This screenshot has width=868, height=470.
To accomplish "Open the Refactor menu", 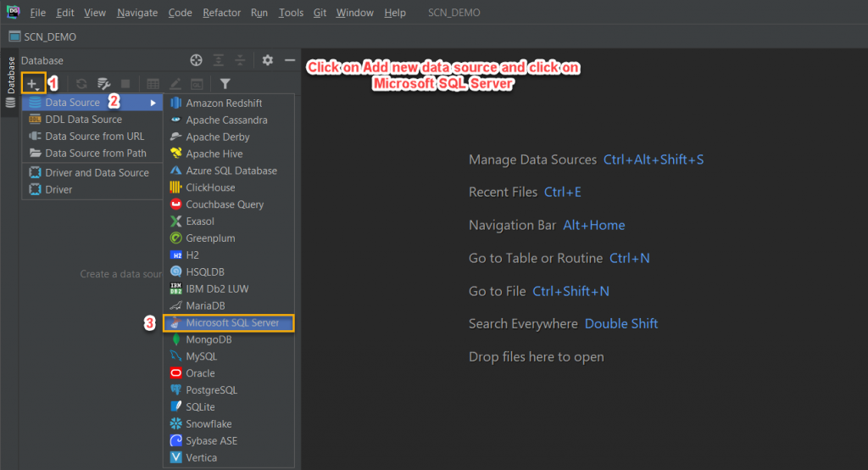I will click(x=221, y=12).
